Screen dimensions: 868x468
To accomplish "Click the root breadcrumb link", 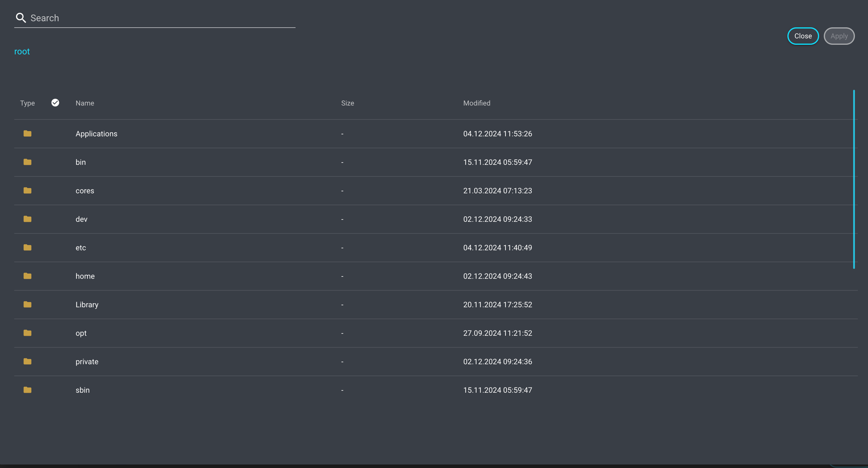I will pos(22,52).
